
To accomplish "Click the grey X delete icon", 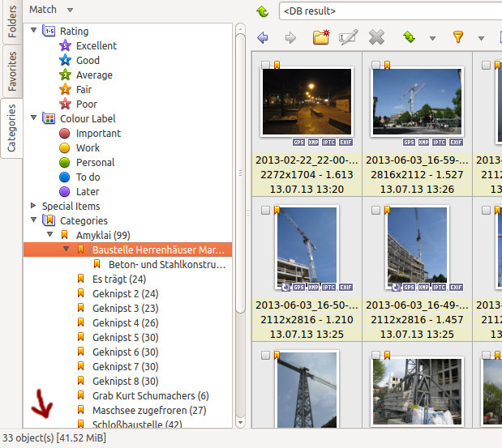I will [x=376, y=37].
